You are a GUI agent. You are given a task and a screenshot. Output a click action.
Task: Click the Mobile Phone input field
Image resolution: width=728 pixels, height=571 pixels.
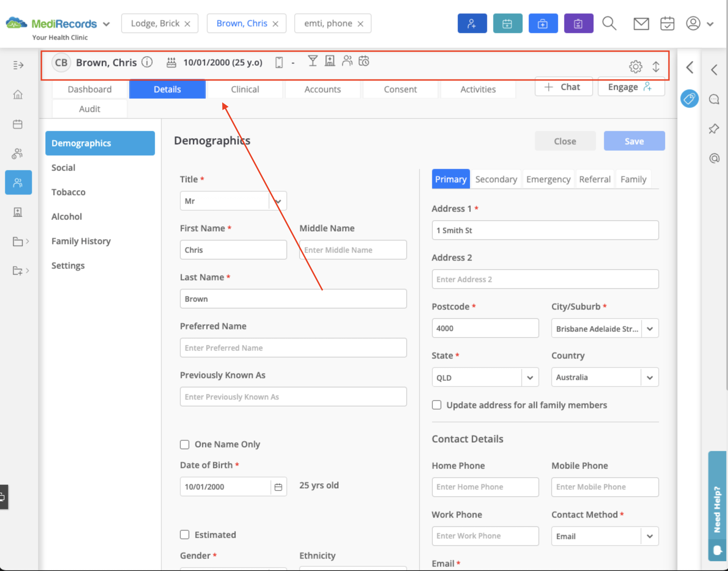pyautogui.click(x=605, y=487)
